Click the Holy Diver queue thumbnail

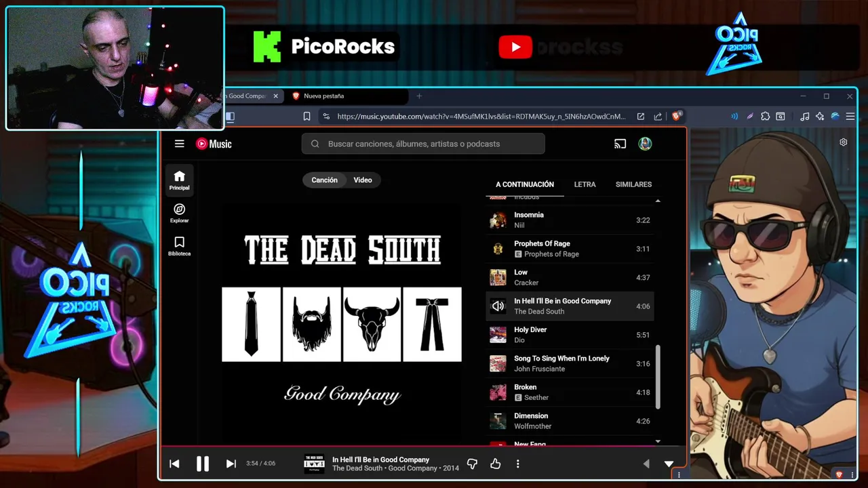pyautogui.click(x=498, y=335)
